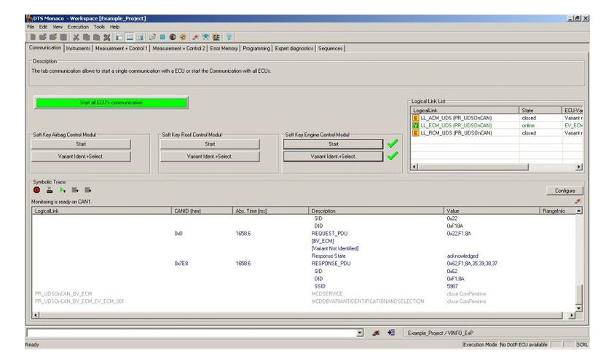This screenshot has height=364, width=614.
Task: Click Start under Soft Key Airbag Control Modul
Action: click(81, 144)
